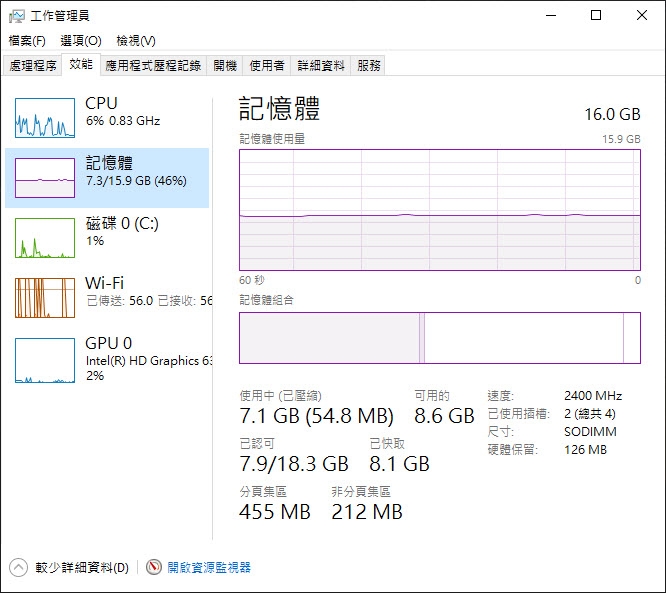
Task: Click the collapse arrow icon beside 較少詳細資料
Action: [18, 567]
